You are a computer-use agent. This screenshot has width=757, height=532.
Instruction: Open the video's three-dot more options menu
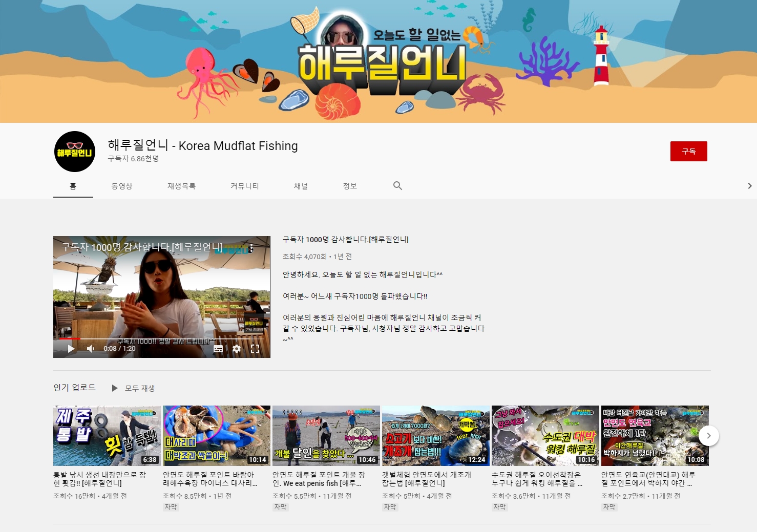click(x=251, y=248)
